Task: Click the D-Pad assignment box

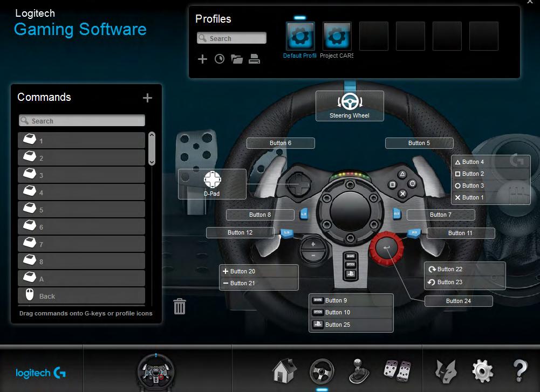Action: tap(212, 184)
